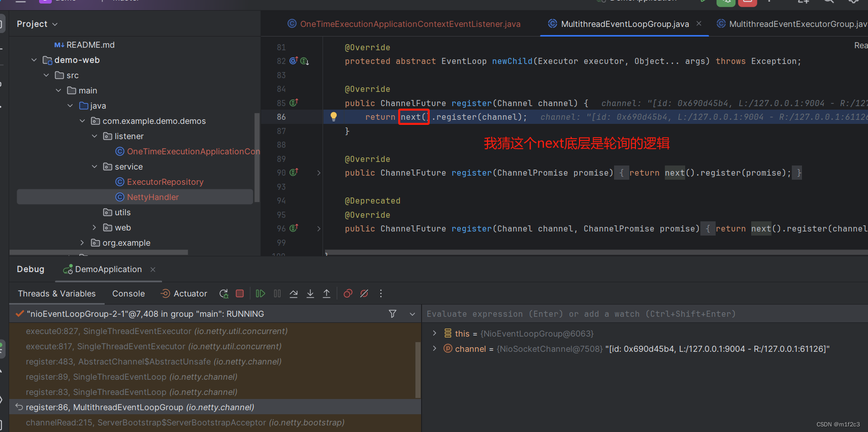Click the implementations gutter icon on line 82
The height and width of the screenshot is (432, 868).
point(304,61)
